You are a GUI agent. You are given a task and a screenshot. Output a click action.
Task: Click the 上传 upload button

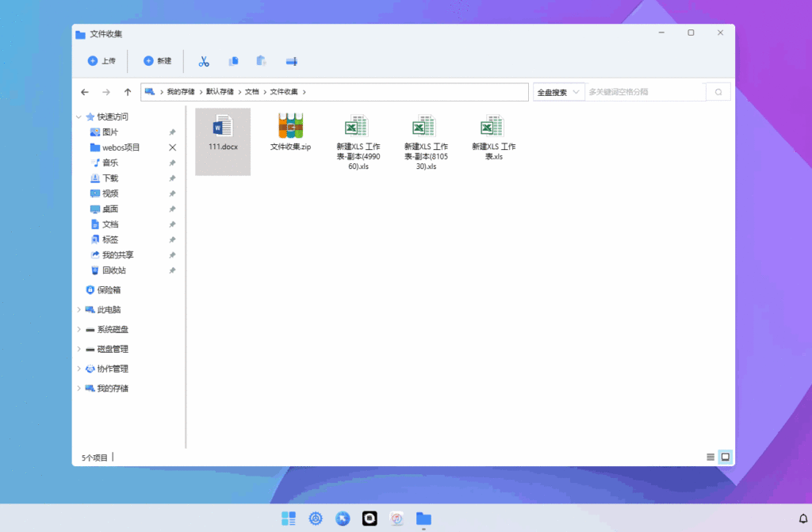pyautogui.click(x=101, y=61)
